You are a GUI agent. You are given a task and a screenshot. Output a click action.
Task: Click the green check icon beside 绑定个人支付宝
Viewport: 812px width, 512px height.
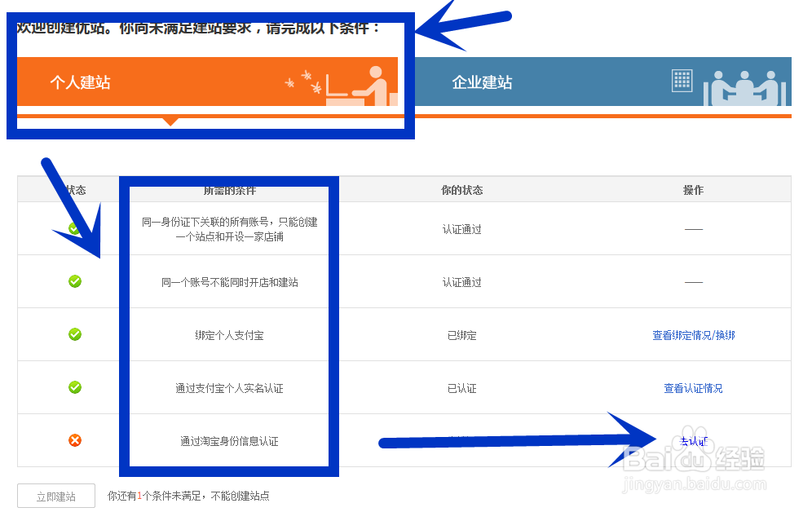coord(75,334)
